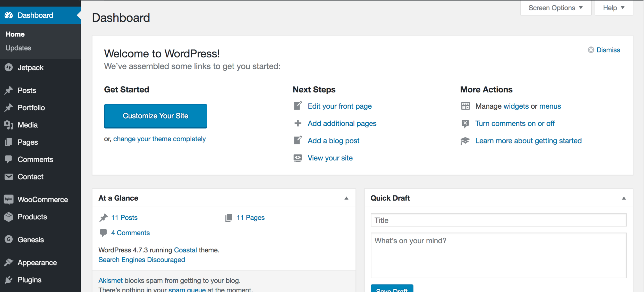Click the screen icon beside View your site
This screenshot has height=292, width=644.
(x=298, y=158)
